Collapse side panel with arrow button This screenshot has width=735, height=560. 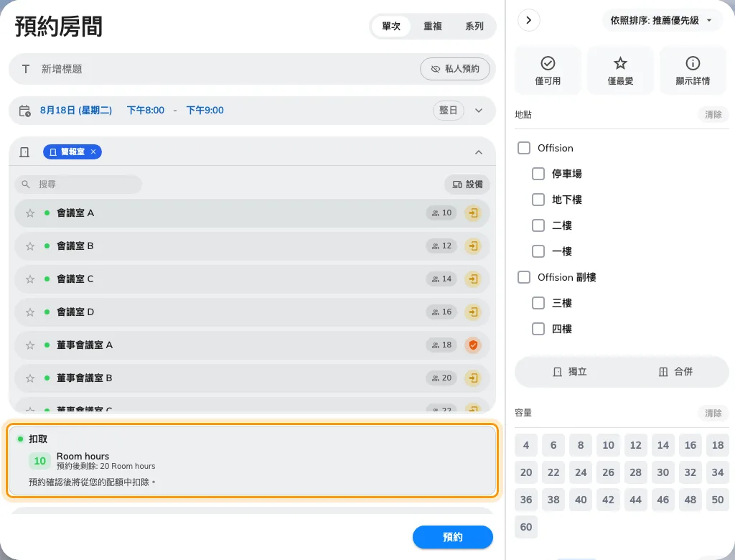tap(528, 20)
